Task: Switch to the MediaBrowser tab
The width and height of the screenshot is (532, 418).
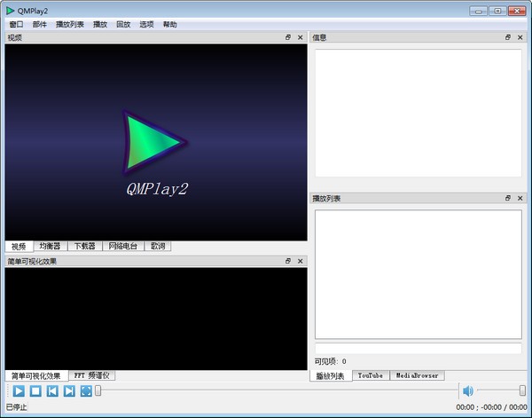Action: [x=418, y=375]
